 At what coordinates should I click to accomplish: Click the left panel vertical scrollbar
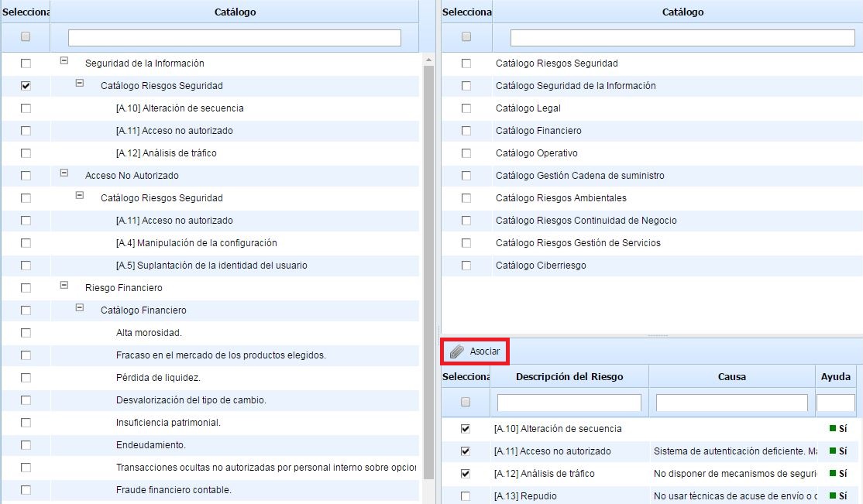point(428,271)
